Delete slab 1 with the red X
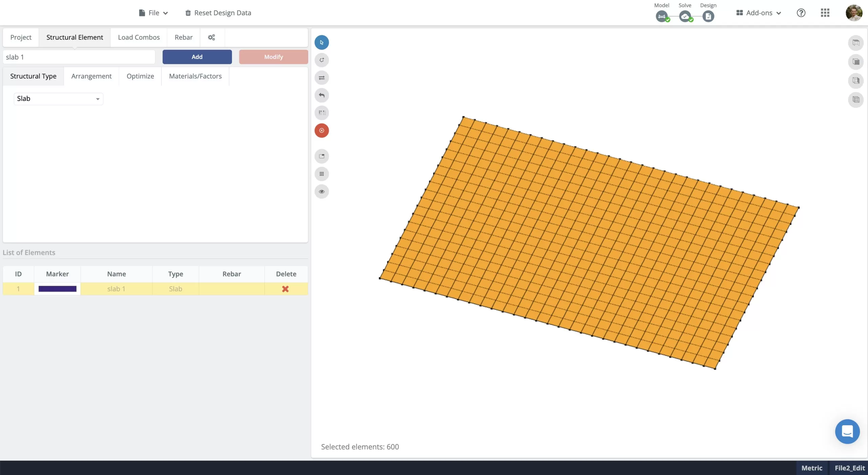The width and height of the screenshot is (868, 475). (285, 289)
